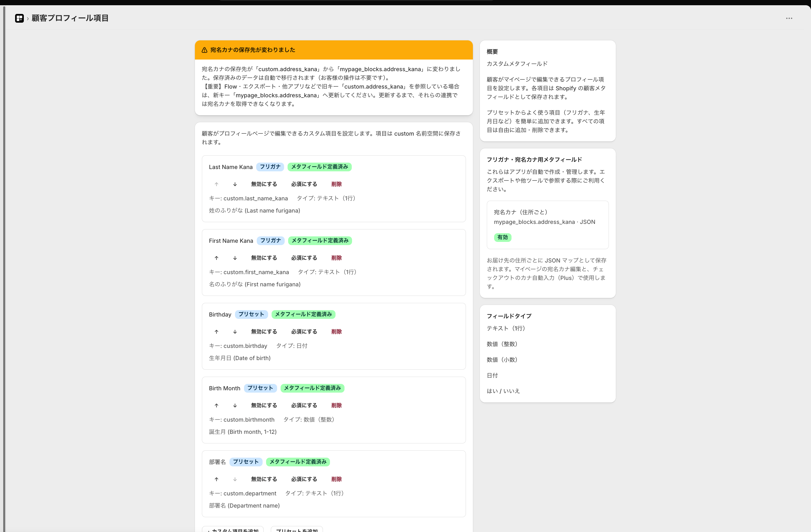The height and width of the screenshot is (532, 811).
Task: Disable Birth Month with 無効にする
Action: (x=264, y=405)
